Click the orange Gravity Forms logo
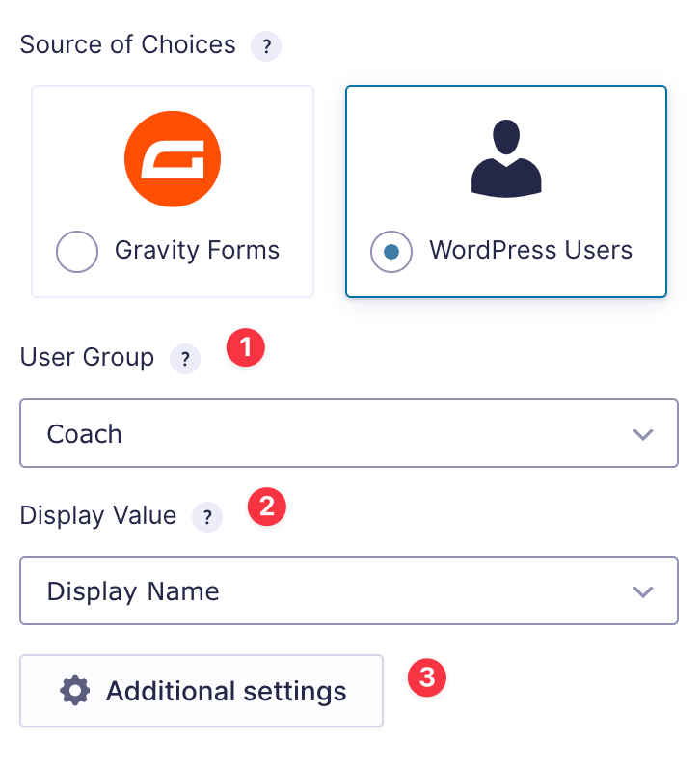 (x=173, y=159)
